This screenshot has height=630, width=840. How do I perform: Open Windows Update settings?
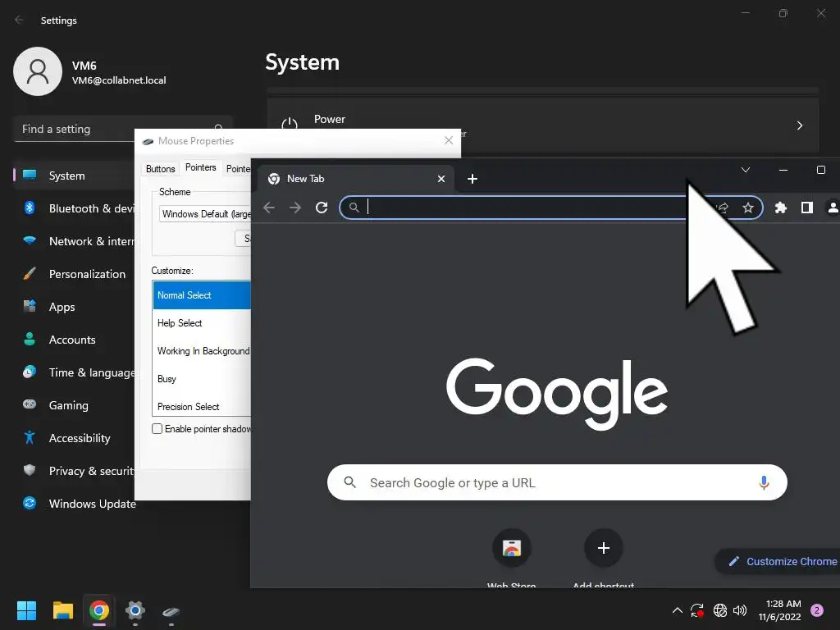[74, 504]
